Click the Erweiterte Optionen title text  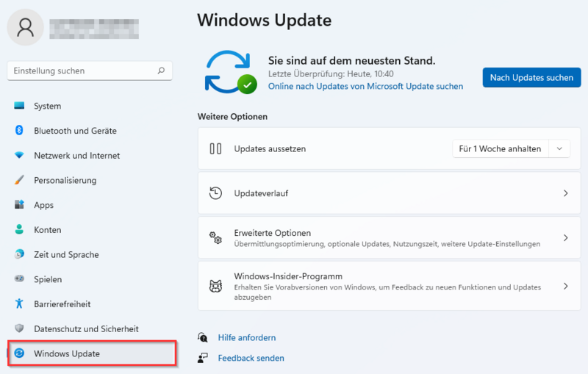tap(273, 233)
